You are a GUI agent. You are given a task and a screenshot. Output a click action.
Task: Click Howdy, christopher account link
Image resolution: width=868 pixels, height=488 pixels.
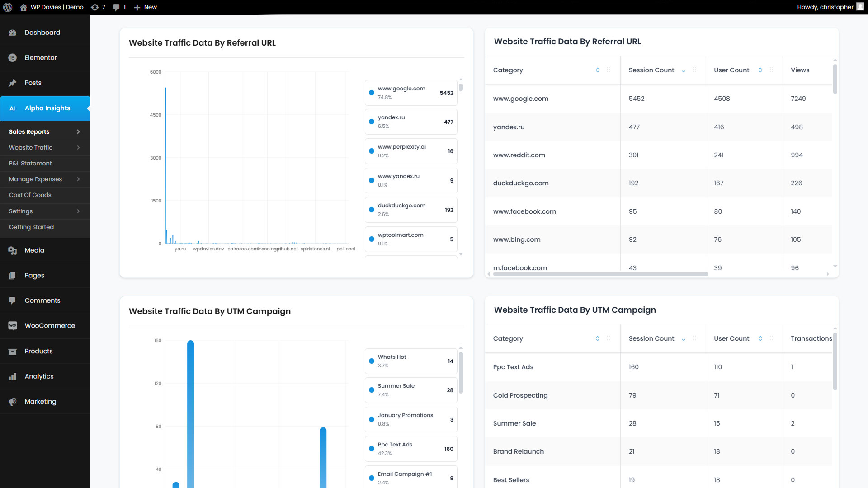coord(825,7)
